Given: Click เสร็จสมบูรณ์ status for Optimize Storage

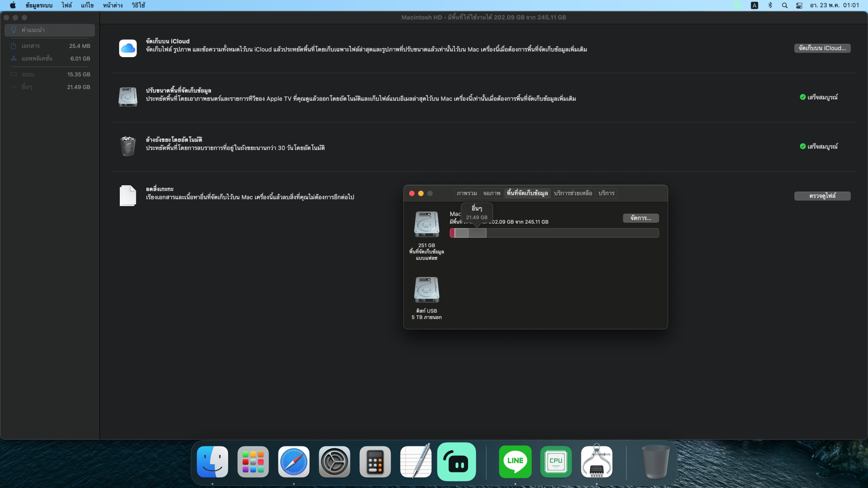Looking at the screenshot, I should (818, 97).
